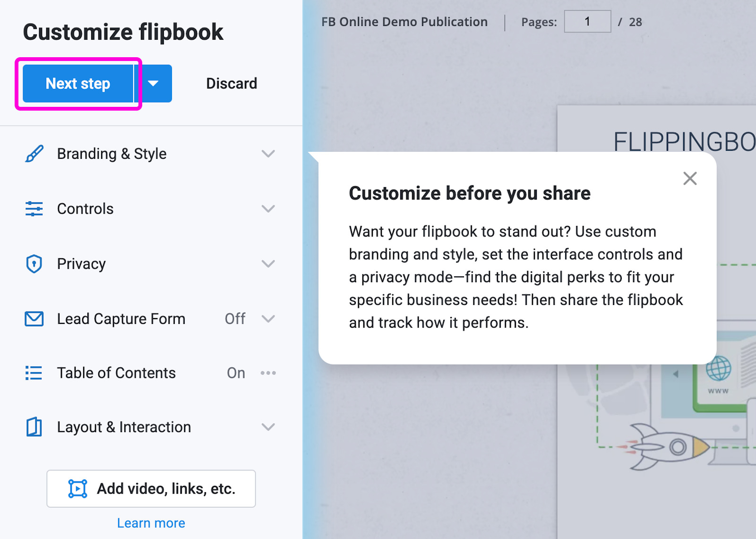Expand the Privacy section chevron

click(x=268, y=263)
